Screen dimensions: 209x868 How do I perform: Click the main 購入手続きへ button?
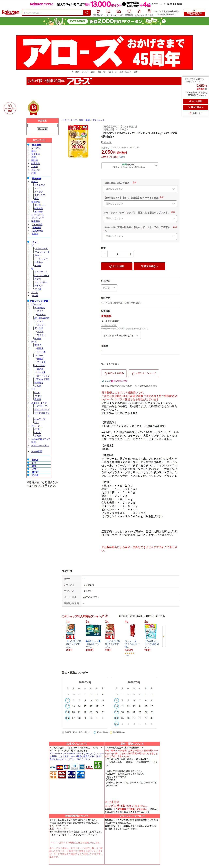click(x=149, y=266)
